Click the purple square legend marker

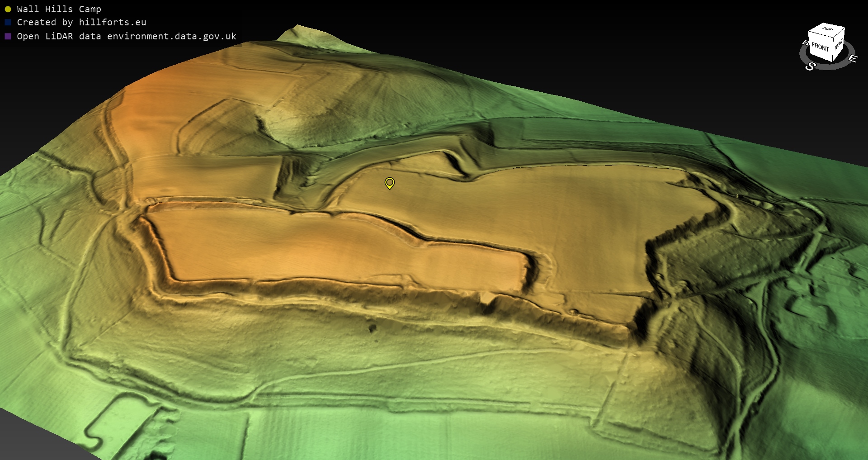click(8, 36)
